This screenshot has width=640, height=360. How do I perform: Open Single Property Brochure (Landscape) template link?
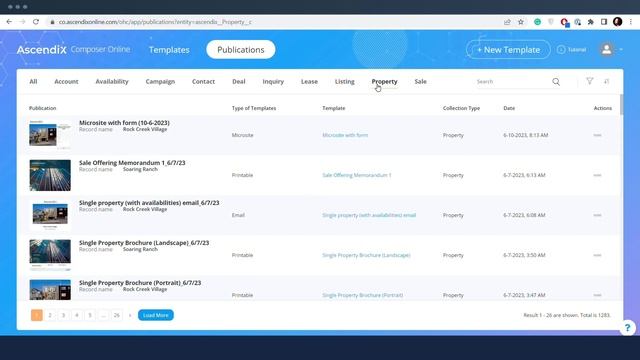(366, 255)
